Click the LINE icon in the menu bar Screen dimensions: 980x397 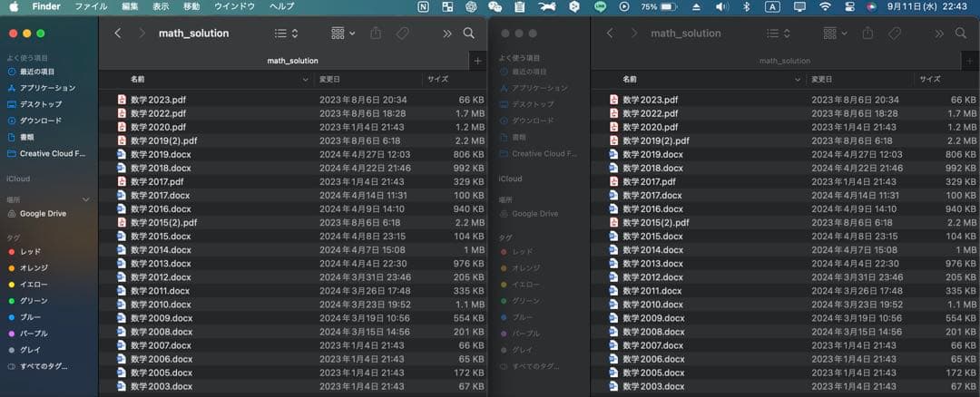(600, 6)
